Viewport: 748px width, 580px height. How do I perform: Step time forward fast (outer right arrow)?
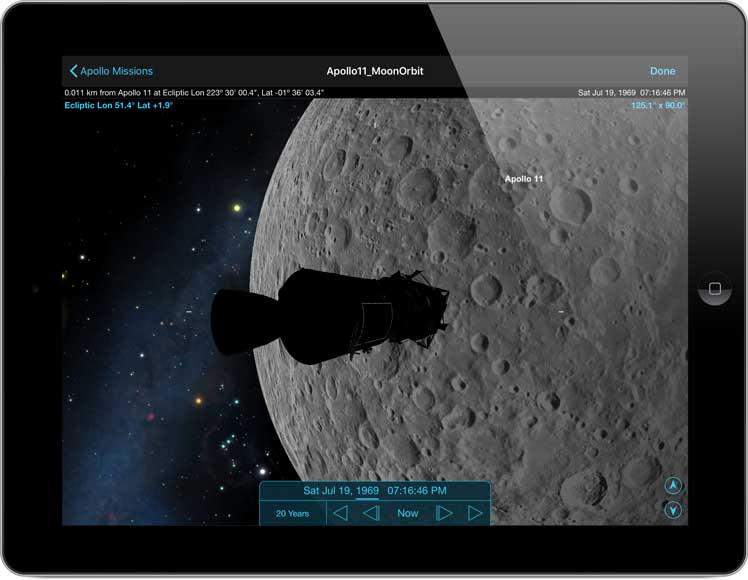click(475, 513)
